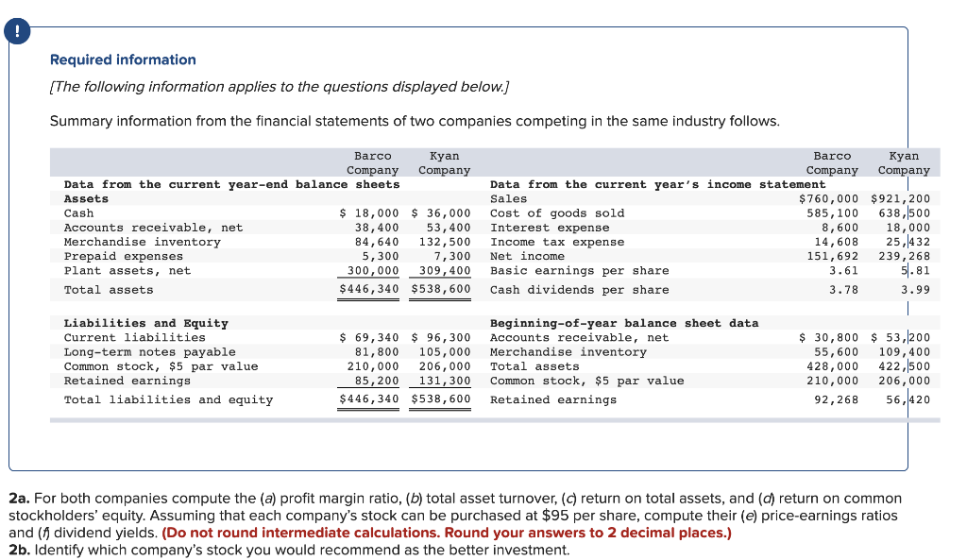Screen dimensions: 967x560
Task: Select Kyan's plant assets value 309,400
Action: point(445,270)
